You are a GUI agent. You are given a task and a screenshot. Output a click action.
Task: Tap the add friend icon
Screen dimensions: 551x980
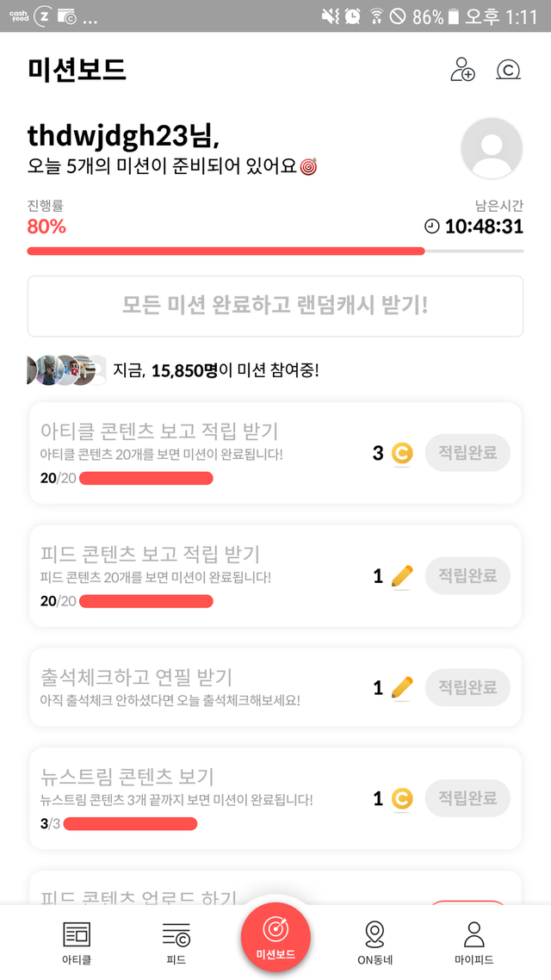462,70
